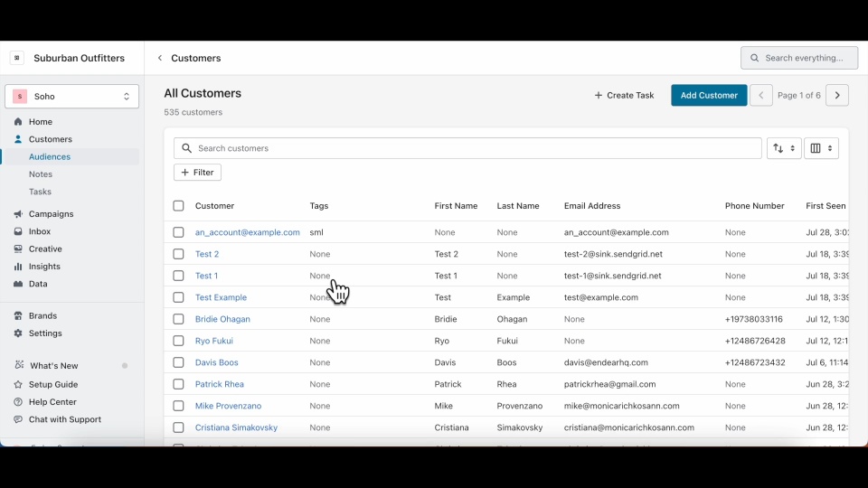Viewport: 868px width, 488px height.
Task: Toggle the select-all customers checkbox
Action: click(178, 206)
